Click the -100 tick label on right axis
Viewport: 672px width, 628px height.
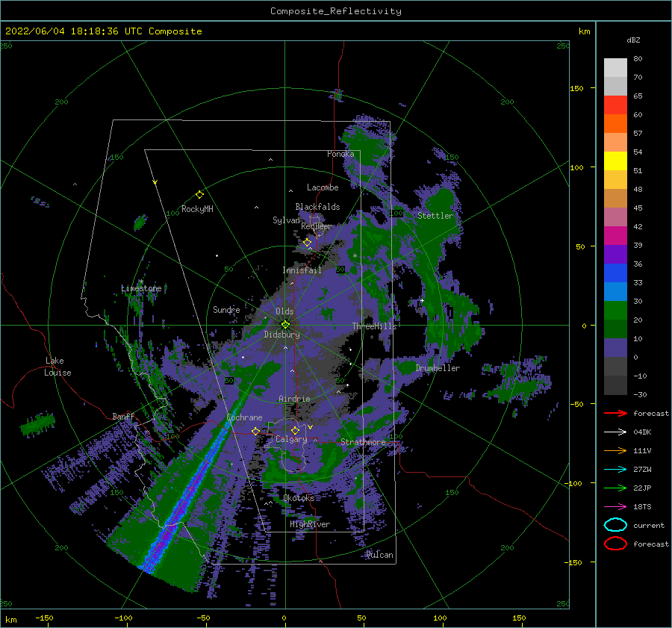tap(573, 483)
